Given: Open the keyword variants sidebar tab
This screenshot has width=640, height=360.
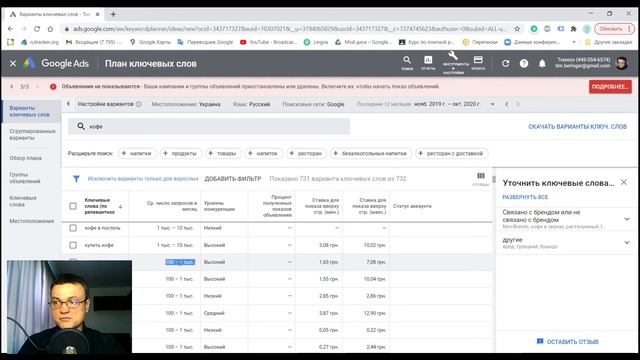Looking at the screenshot, I should point(31,111).
